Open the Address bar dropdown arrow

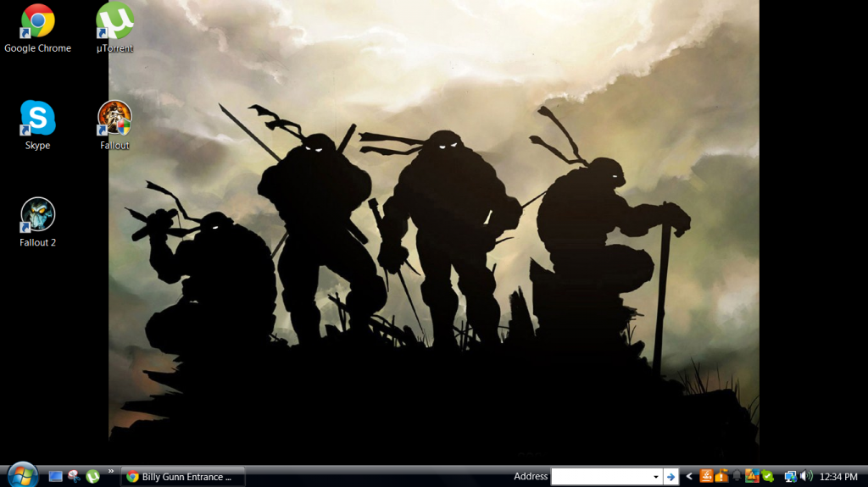click(655, 477)
